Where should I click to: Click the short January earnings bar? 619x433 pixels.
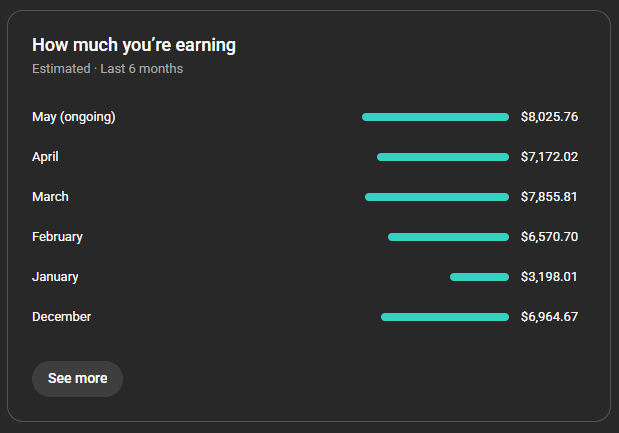pos(480,277)
